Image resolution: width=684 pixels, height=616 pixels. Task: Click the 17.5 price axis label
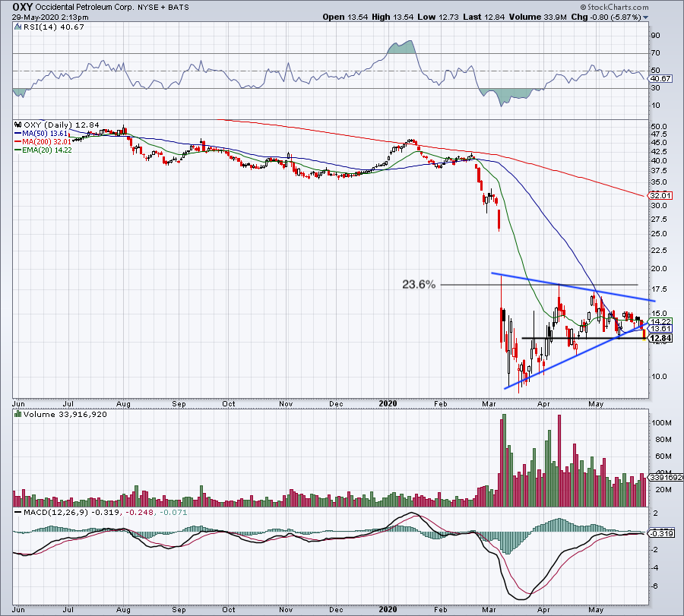pos(659,289)
